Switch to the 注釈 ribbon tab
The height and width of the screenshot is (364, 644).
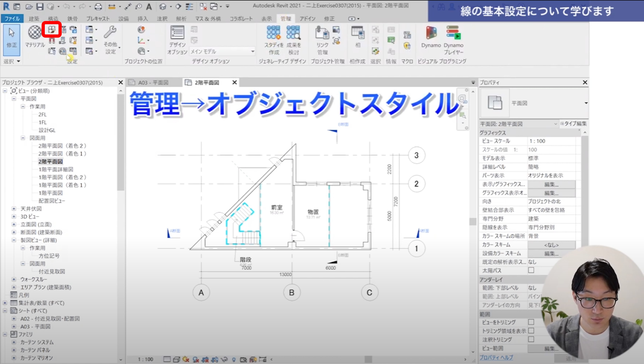pos(162,19)
